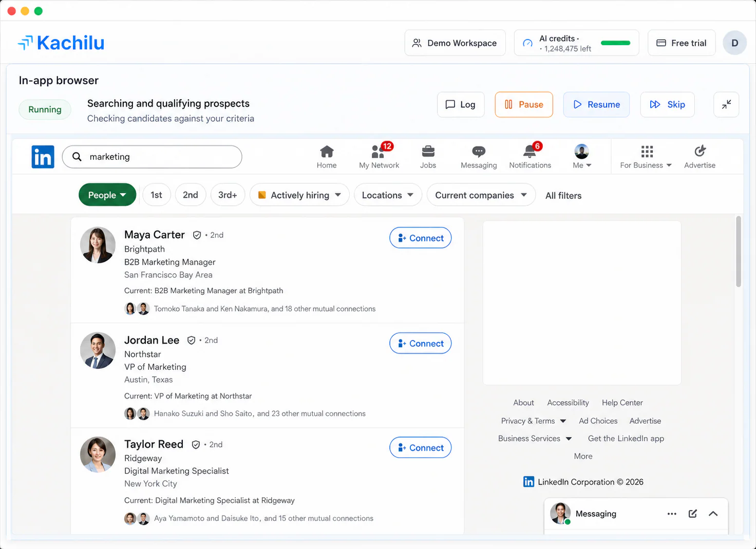Click the Kachilu logo
756x549 pixels.
click(61, 43)
